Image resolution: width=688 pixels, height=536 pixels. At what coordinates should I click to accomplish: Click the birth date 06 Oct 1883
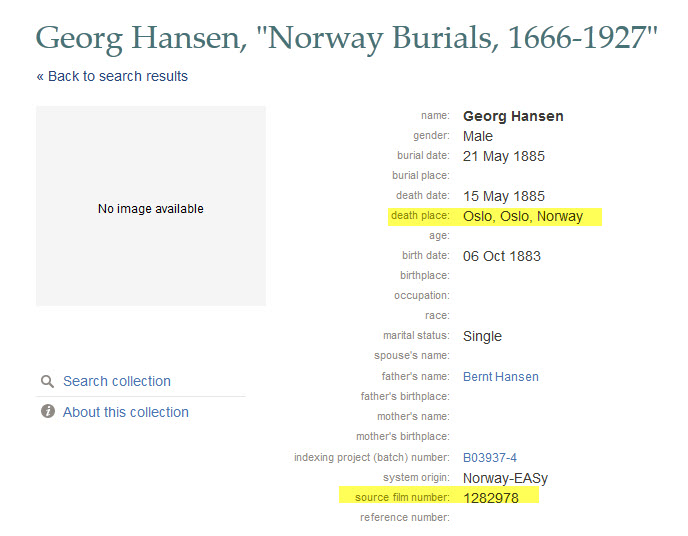(502, 256)
